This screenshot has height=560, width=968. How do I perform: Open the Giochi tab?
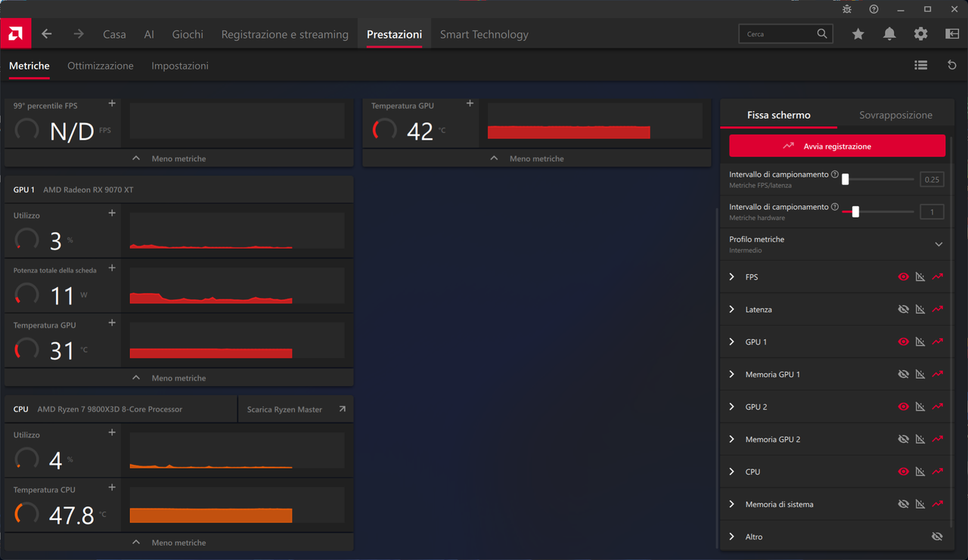tap(188, 34)
